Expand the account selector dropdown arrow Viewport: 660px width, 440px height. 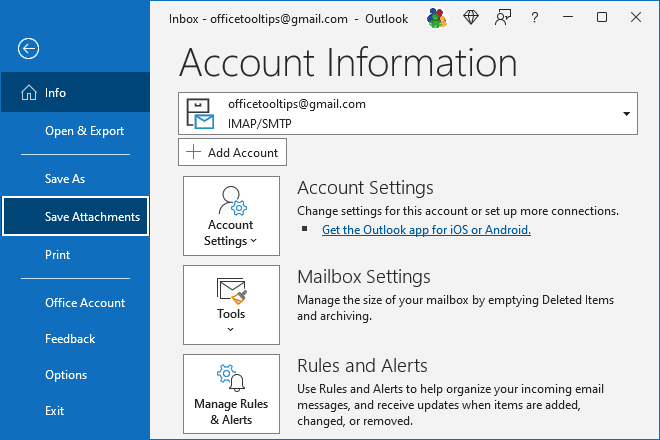626,114
